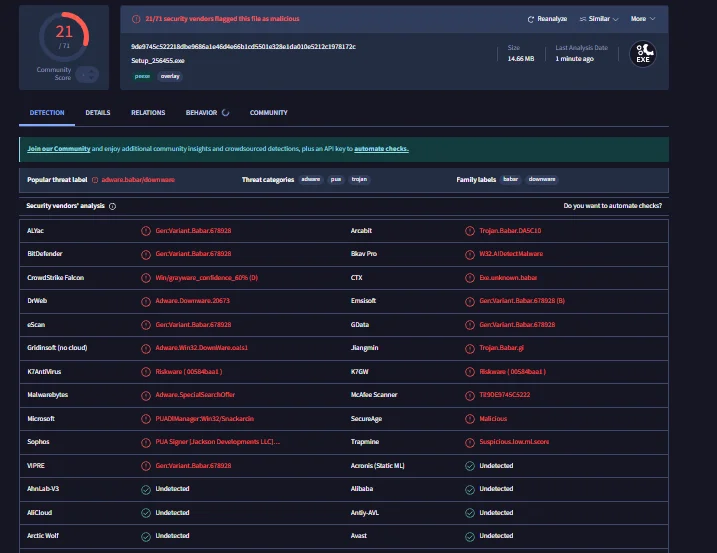Select the trojan threat category chip
The image size is (717, 553).
click(x=359, y=179)
